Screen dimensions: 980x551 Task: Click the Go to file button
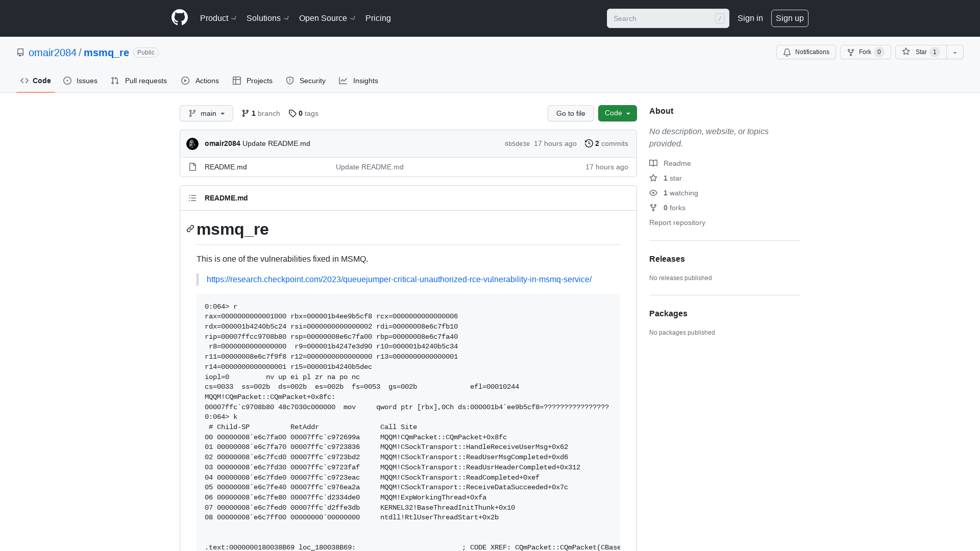click(571, 113)
